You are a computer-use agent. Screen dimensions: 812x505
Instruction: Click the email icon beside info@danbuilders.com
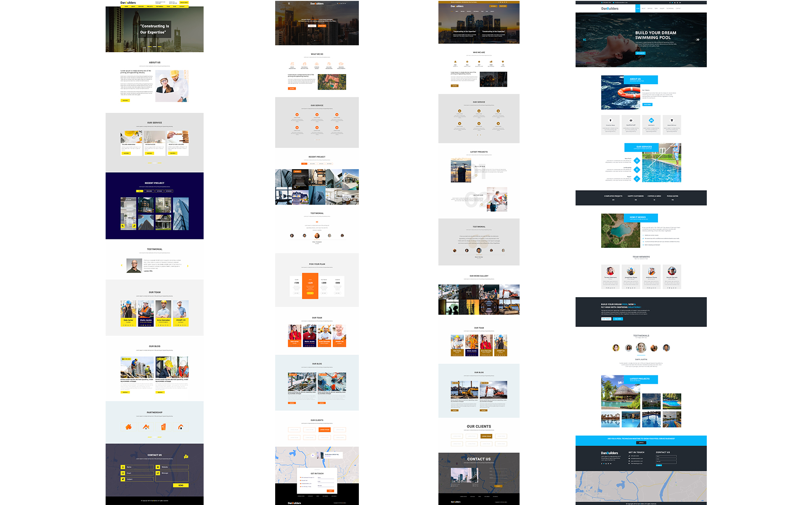tap(613, 3)
